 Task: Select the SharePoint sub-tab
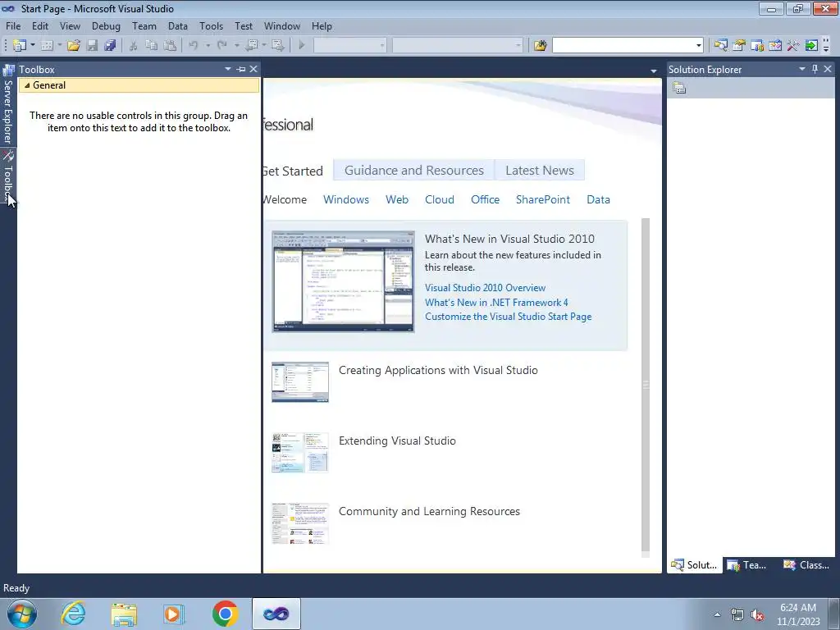pos(543,200)
